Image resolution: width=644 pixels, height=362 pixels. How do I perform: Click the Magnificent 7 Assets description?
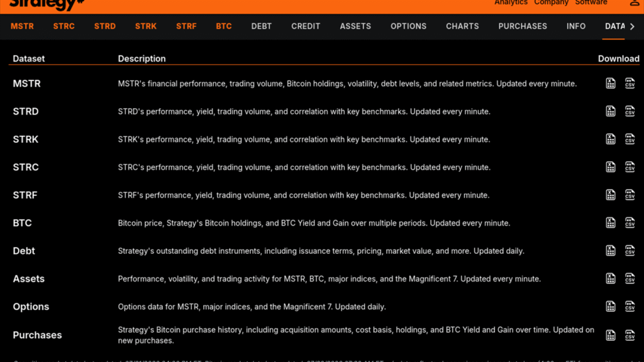[330, 278]
